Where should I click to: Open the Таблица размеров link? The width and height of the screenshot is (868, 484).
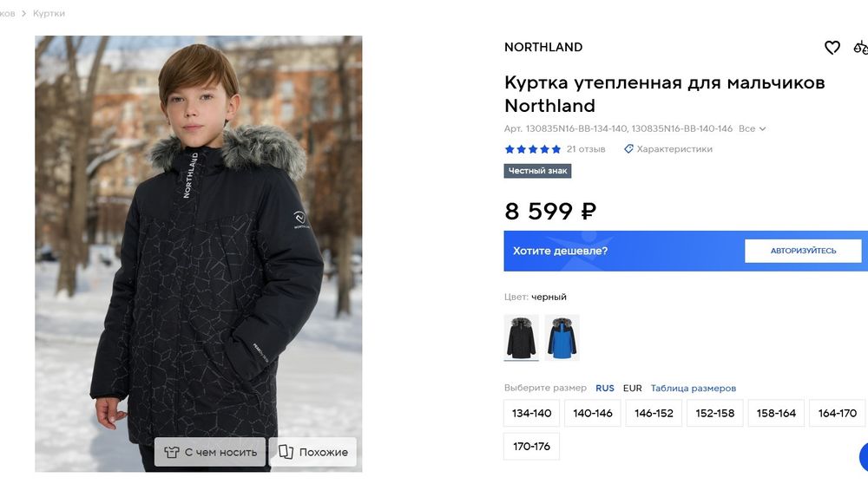click(x=693, y=389)
